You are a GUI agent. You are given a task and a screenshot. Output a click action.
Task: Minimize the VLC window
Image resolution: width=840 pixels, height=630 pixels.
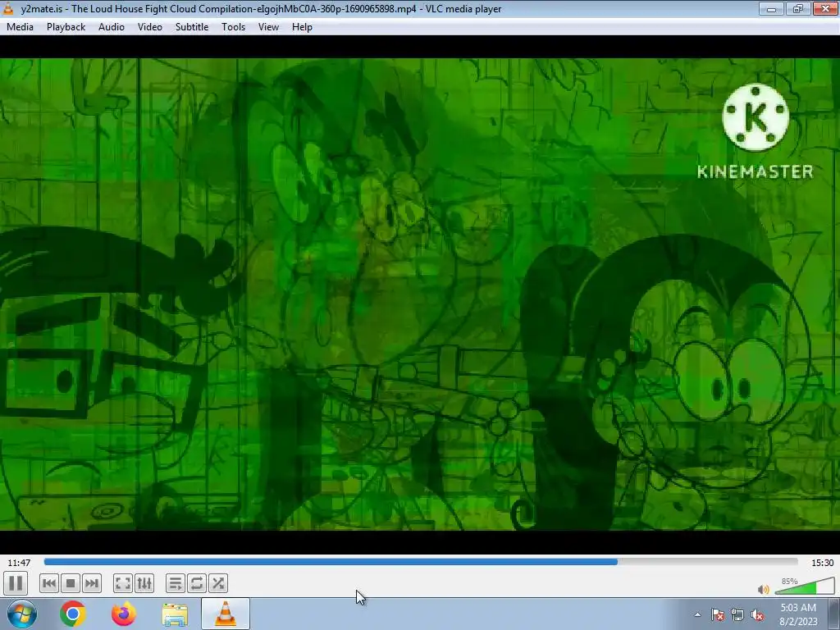point(771,8)
